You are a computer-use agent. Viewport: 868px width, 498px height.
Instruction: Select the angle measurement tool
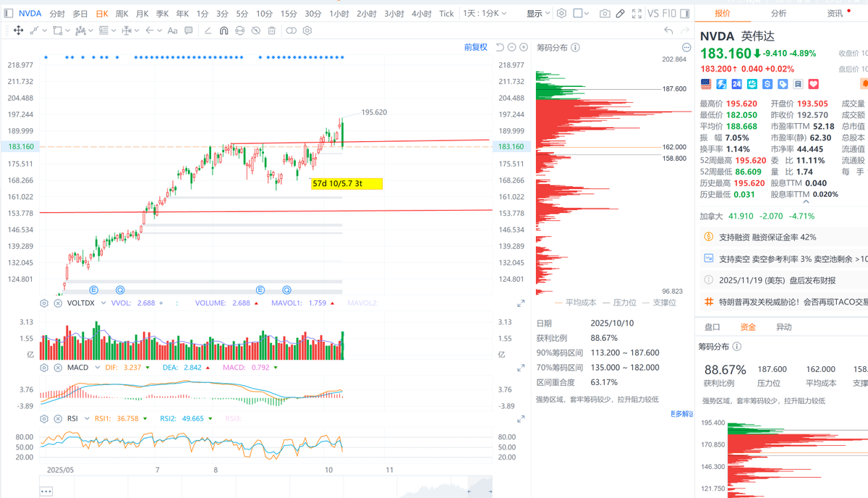click(x=208, y=30)
